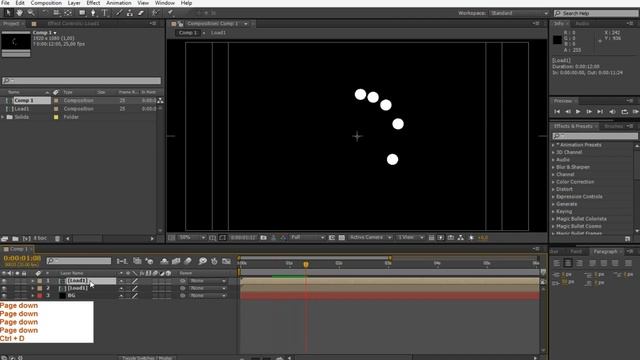This screenshot has height=360, width=640.
Task: Hide the BG layer eye toggle
Action: click(x=4, y=296)
